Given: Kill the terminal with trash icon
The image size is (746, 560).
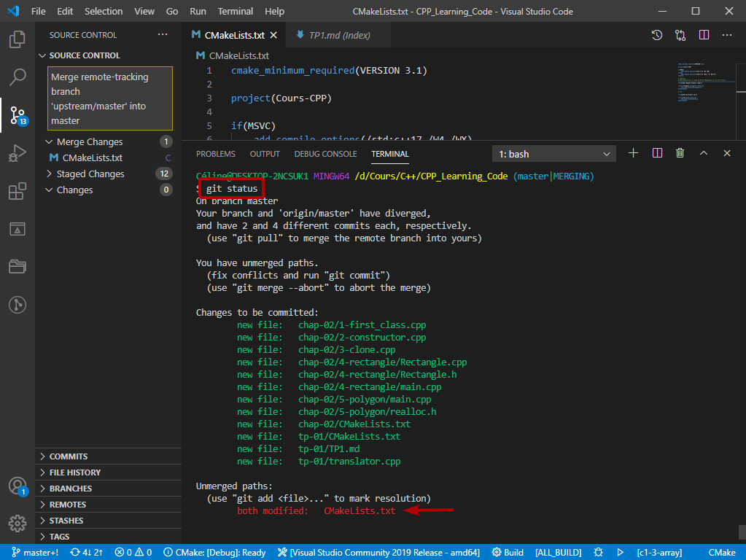Looking at the screenshot, I should click(x=680, y=153).
